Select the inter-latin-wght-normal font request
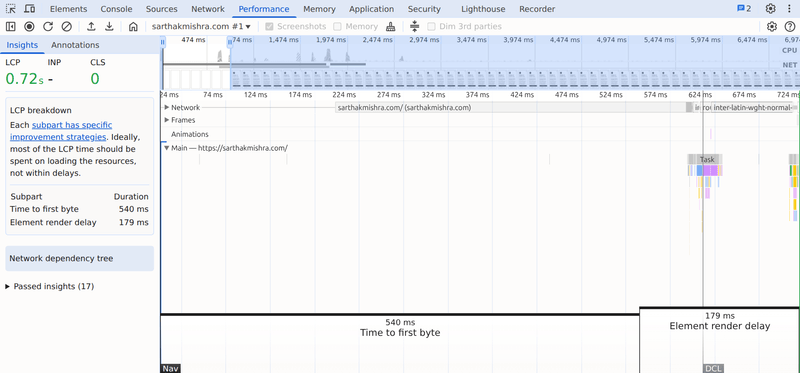800x373 pixels. 754,107
